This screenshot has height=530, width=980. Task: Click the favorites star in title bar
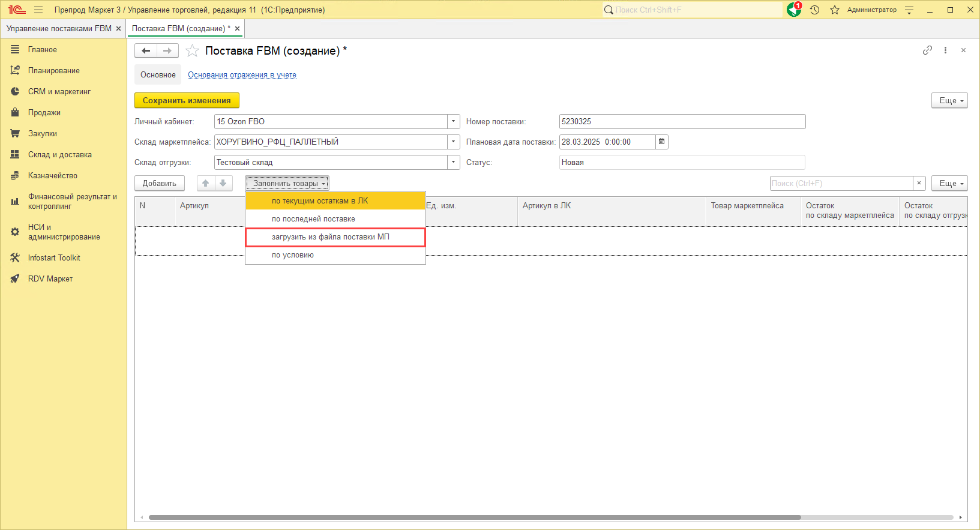tap(834, 10)
